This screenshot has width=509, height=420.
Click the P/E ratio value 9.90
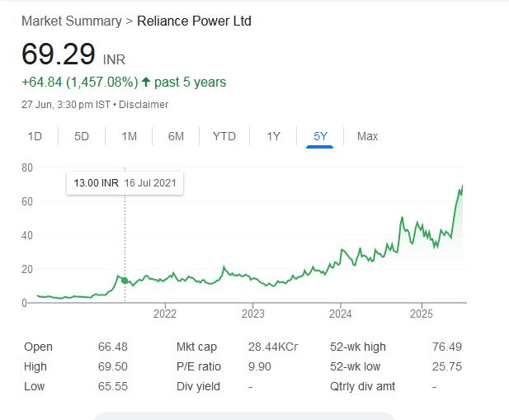pos(262,366)
